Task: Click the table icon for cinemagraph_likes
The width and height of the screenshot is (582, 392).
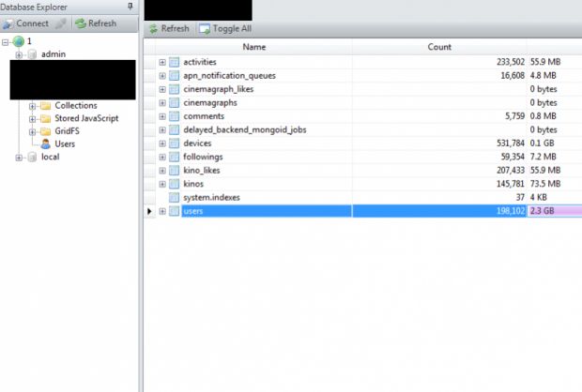Action: pos(174,89)
